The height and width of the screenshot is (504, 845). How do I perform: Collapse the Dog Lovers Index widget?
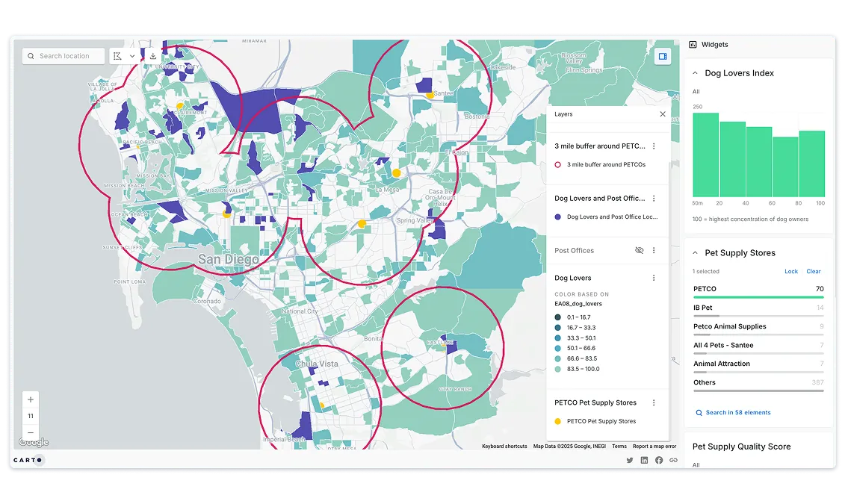click(694, 72)
